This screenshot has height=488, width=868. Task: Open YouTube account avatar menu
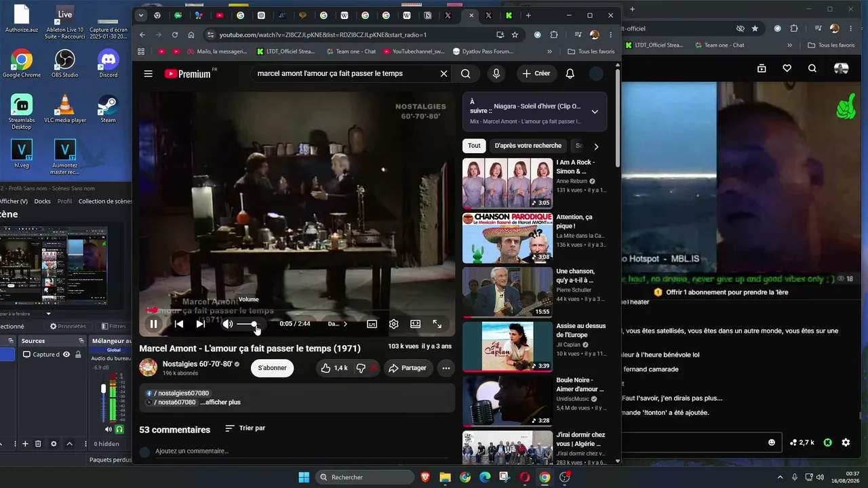(x=597, y=74)
